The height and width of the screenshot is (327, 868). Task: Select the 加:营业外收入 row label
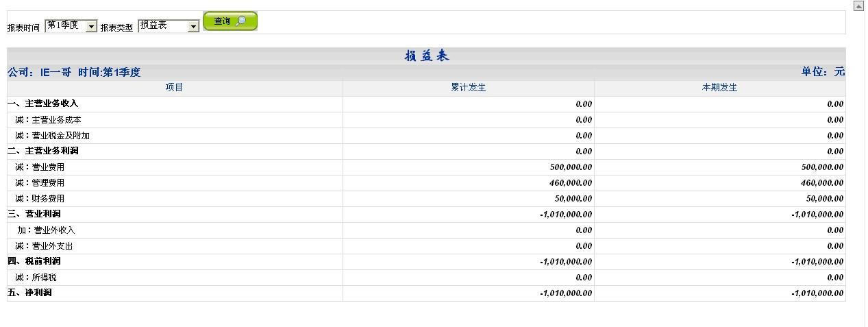click(46, 230)
